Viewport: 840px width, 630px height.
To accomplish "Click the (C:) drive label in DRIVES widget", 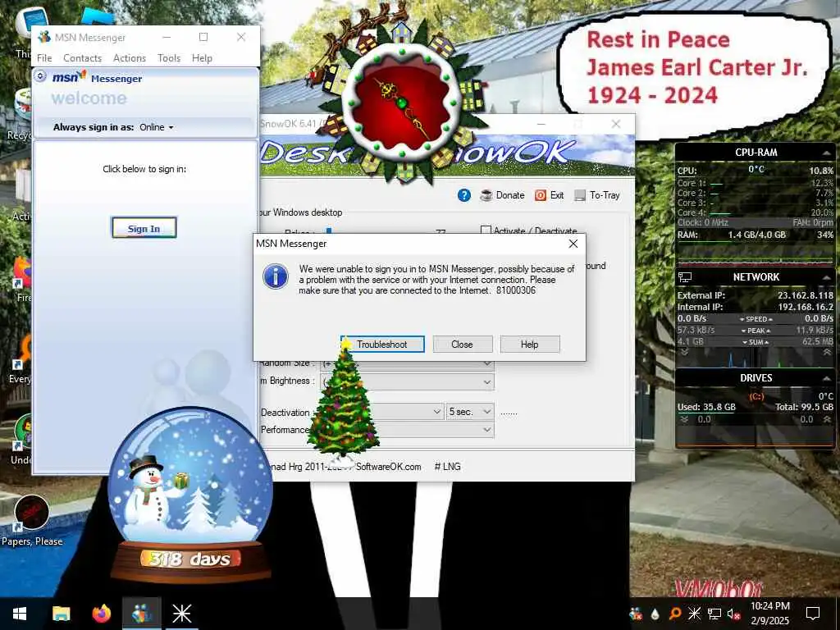I will click(x=756, y=396).
